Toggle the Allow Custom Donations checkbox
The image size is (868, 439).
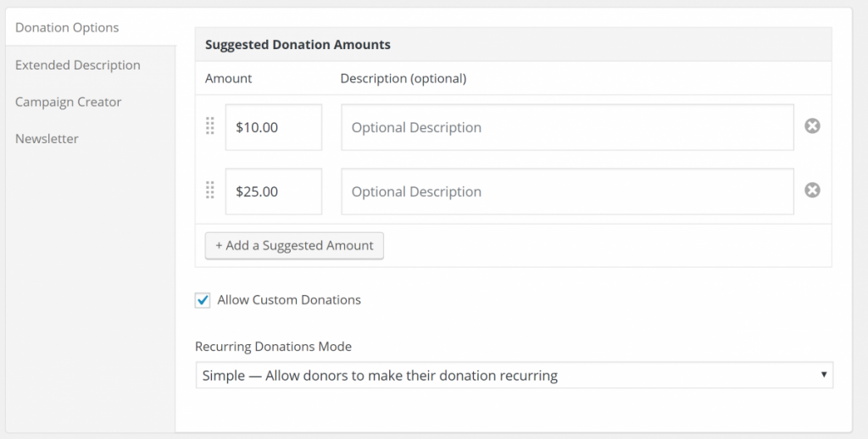pos(203,300)
